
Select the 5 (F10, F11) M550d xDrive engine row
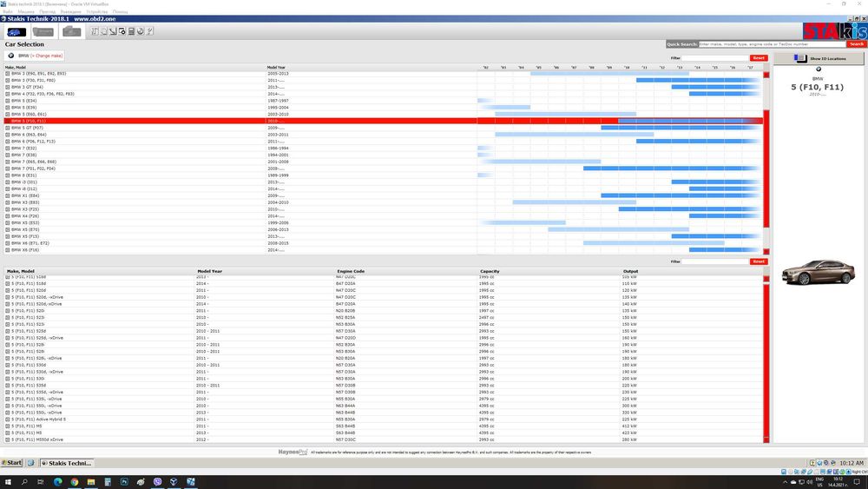click(x=383, y=439)
